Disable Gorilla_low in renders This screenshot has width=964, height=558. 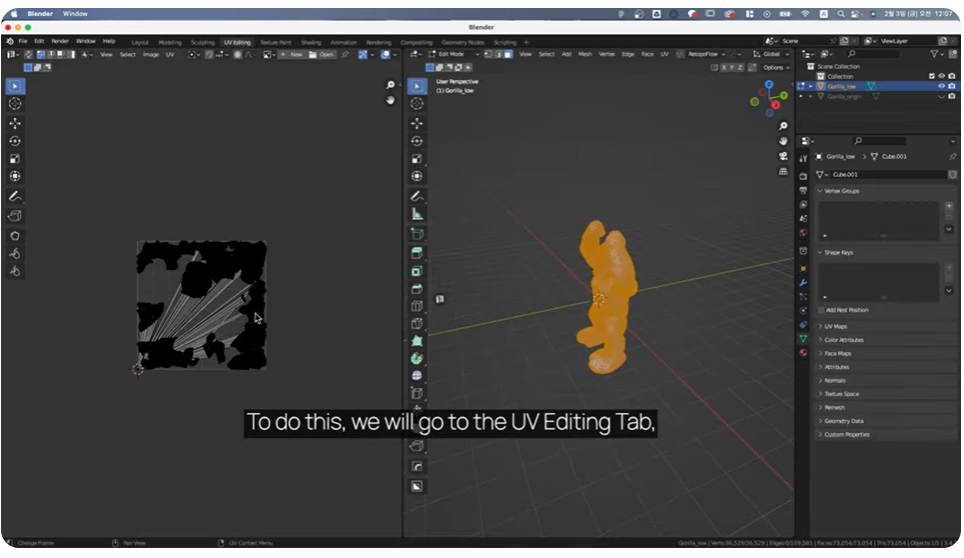pos(952,87)
